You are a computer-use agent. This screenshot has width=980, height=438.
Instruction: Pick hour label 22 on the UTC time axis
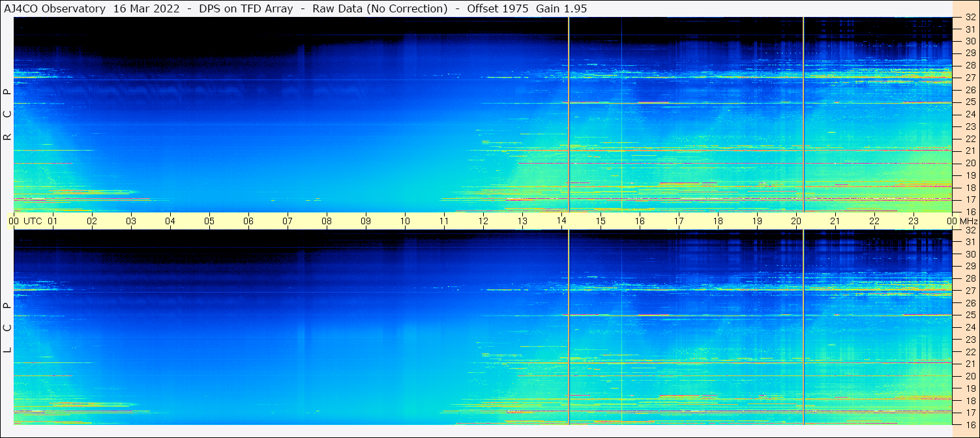pyautogui.click(x=874, y=221)
